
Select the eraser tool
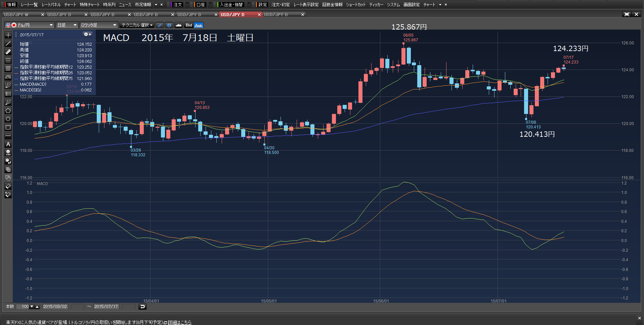[8, 186]
